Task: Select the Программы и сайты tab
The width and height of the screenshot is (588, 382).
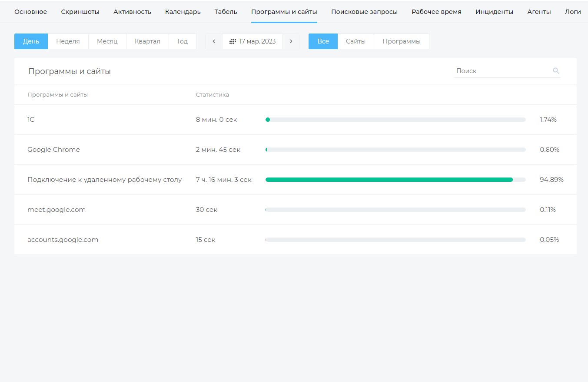Action: pos(284,12)
